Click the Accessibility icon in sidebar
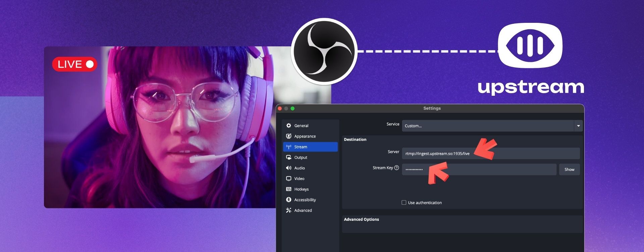Screen dimensions: 644x252 click(x=288, y=200)
